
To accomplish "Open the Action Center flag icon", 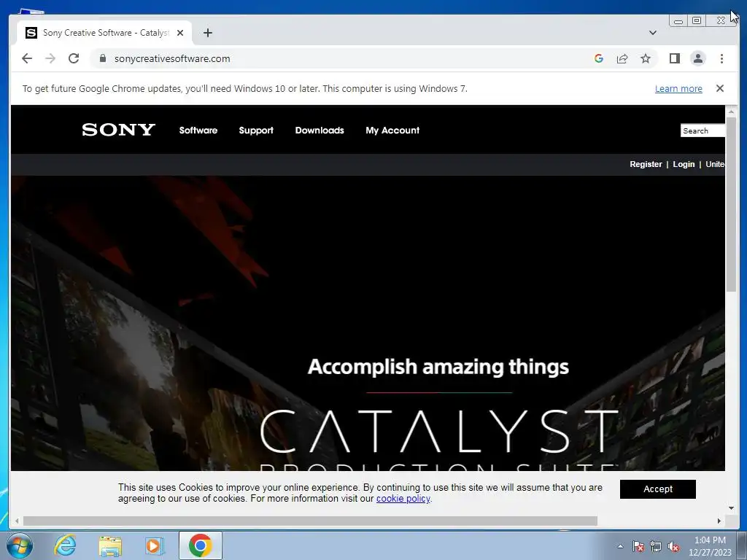I will (638, 547).
